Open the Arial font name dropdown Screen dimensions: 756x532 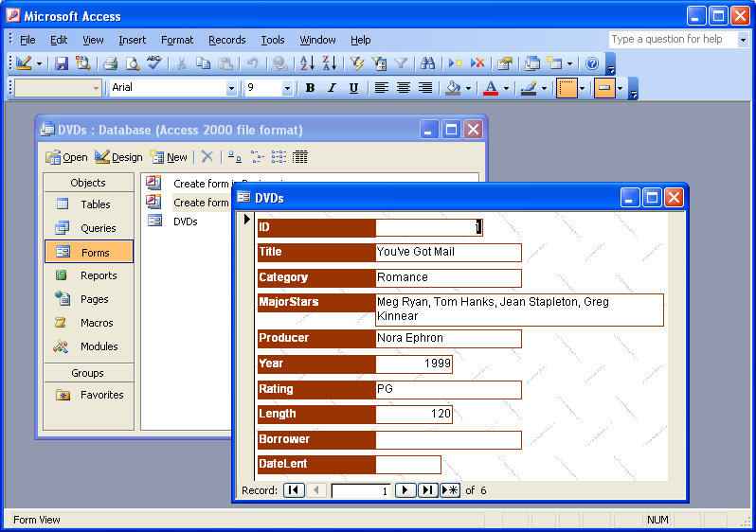pyautogui.click(x=231, y=88)
